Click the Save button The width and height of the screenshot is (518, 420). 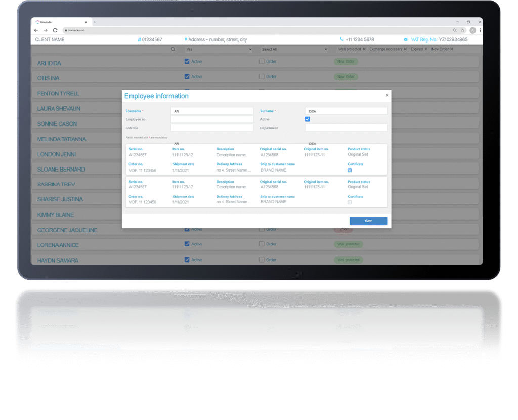click(368, 221)
